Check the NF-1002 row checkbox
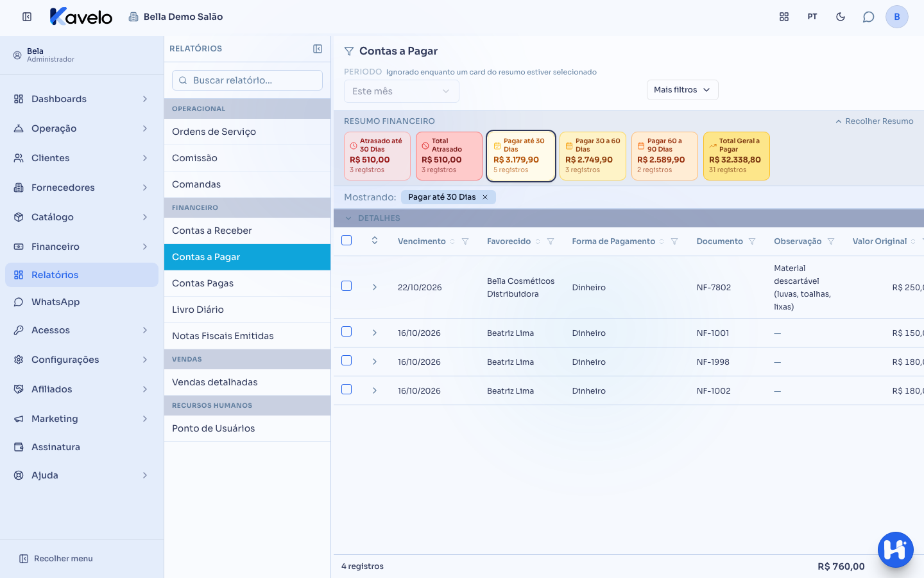The width and height of the screenshot is (924, 578). [x=346, y=389]
